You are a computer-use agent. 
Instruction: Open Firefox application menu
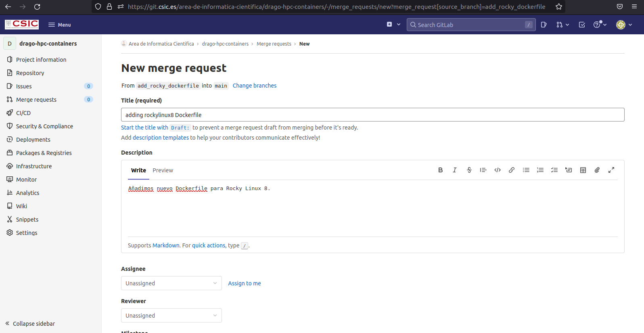click(634, 6)
